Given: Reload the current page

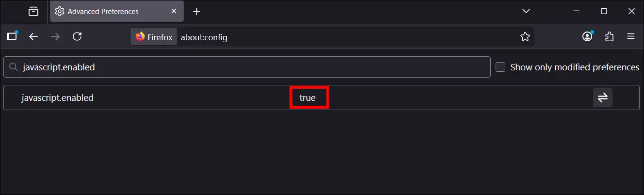Looking at the screenshot, I should [77, 36].
